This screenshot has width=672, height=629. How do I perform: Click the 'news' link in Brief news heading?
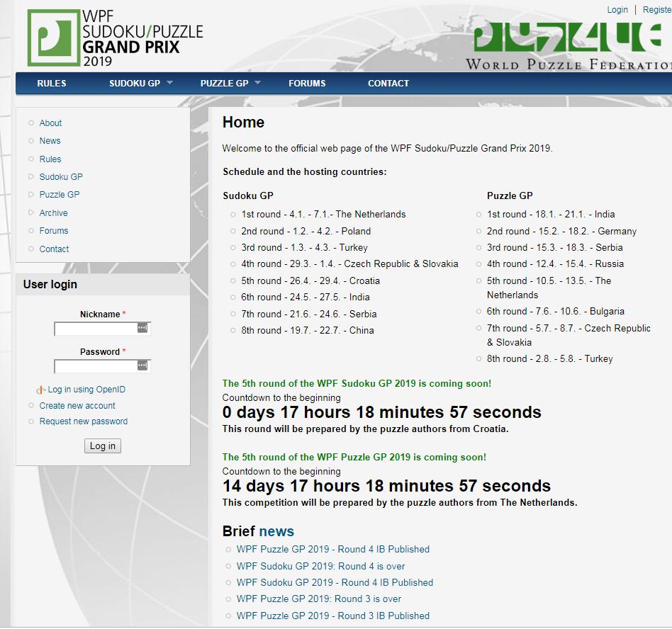tap(276, 531)
